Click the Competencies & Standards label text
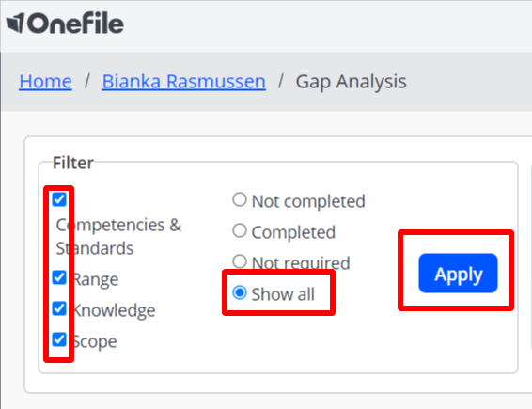The width and height of the screenshot is (532, 409). [x=118, y=237]
